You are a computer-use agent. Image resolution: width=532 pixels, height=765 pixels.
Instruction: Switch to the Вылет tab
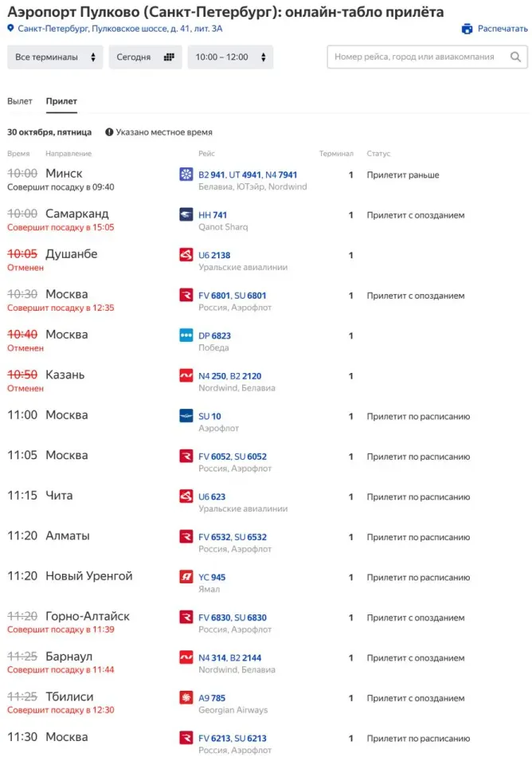tap(19, 101)
